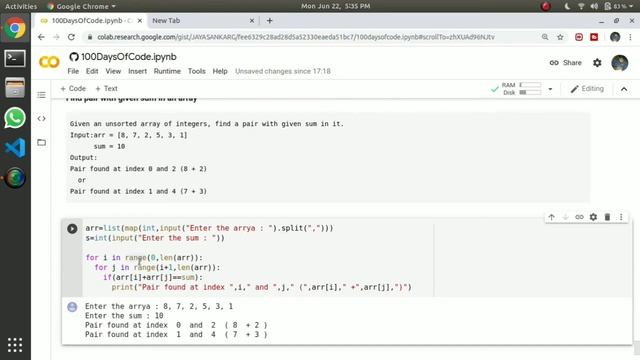Close the New Tab tab
Screen dimensions: 640x360
[x=252, y=21]
